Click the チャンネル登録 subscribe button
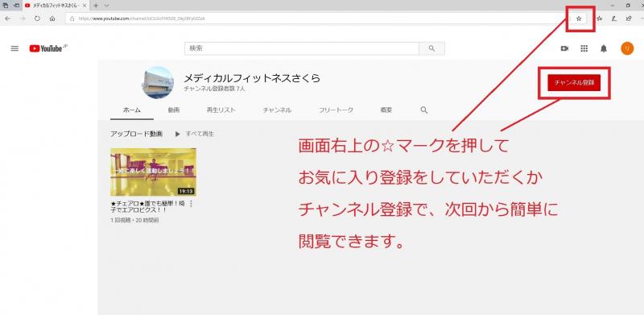Image resolution: width=644 pixels, height=315 pixels. click(574, 83)
